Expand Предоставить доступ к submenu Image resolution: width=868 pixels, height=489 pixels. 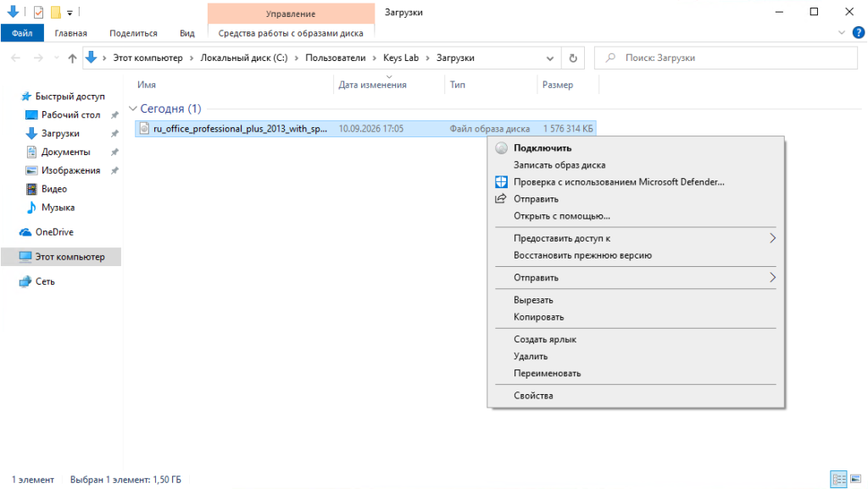(x=636, y=238)
